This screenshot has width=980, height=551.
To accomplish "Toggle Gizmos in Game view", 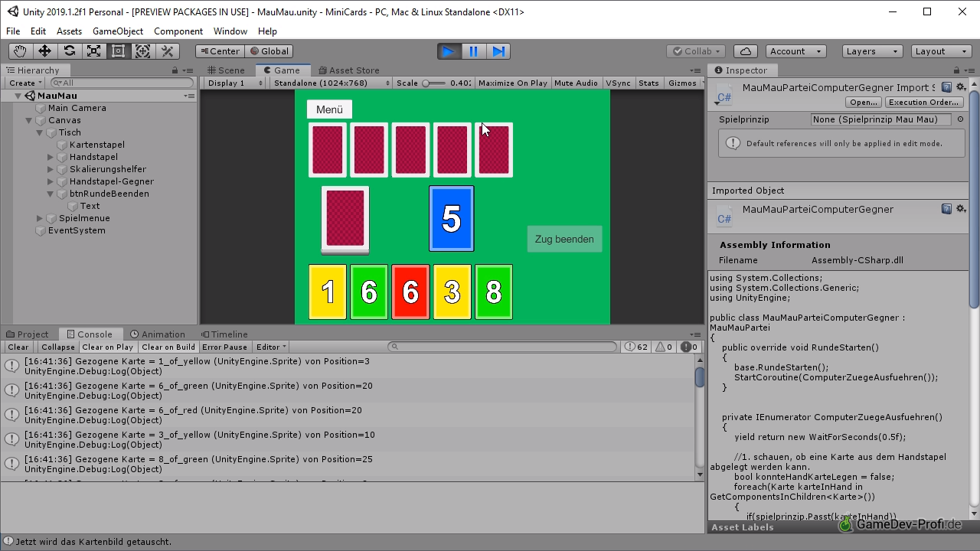I will pyautogui.click(x=683, y=83).
